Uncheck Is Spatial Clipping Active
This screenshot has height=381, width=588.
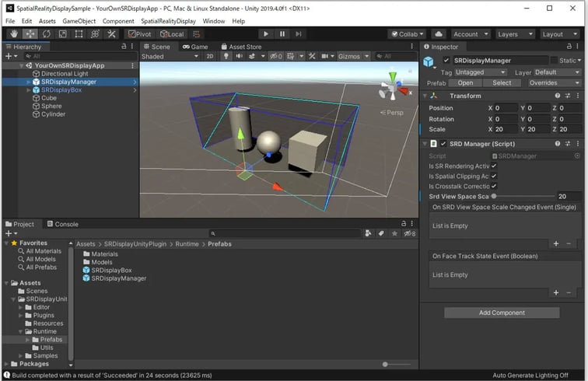[494, 176]
